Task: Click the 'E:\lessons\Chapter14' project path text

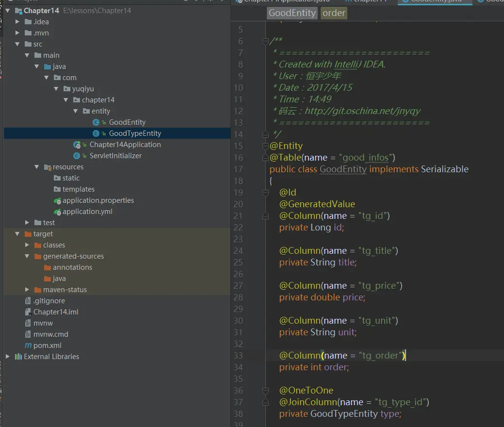Action: [97, 11]
